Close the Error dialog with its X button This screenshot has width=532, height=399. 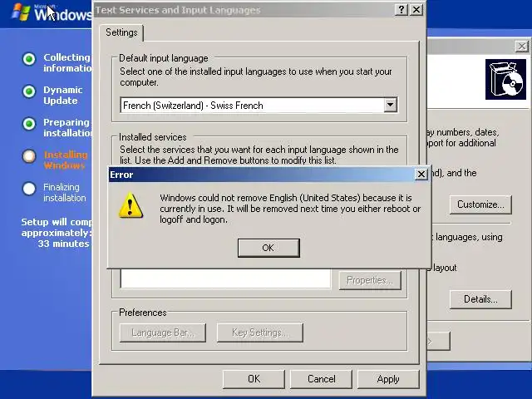coord(421,175)
